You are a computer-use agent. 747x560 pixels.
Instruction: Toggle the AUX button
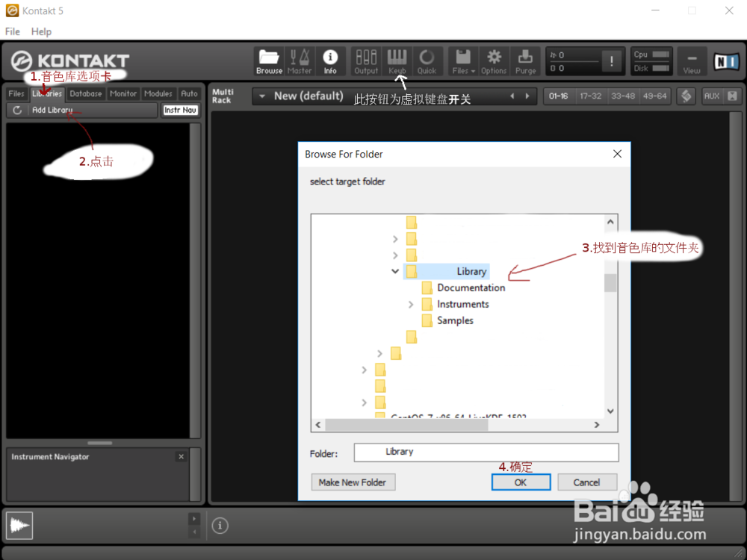click(712, 96)
